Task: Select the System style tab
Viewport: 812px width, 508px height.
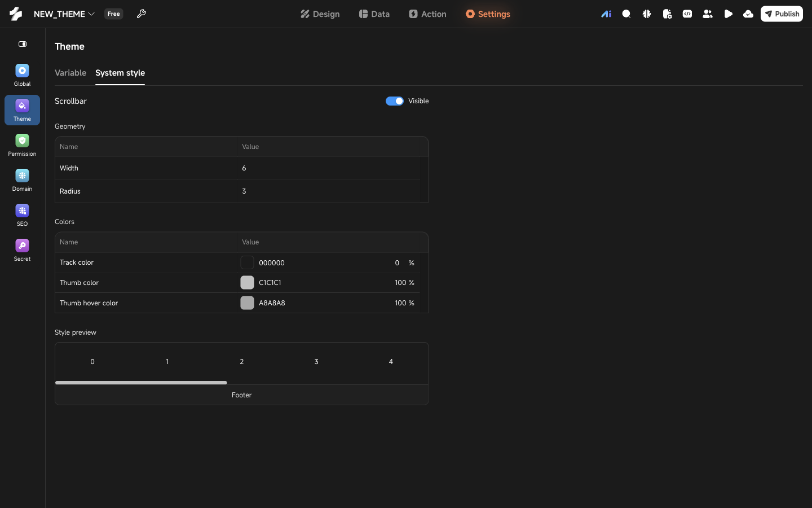Action: (120, 73)
